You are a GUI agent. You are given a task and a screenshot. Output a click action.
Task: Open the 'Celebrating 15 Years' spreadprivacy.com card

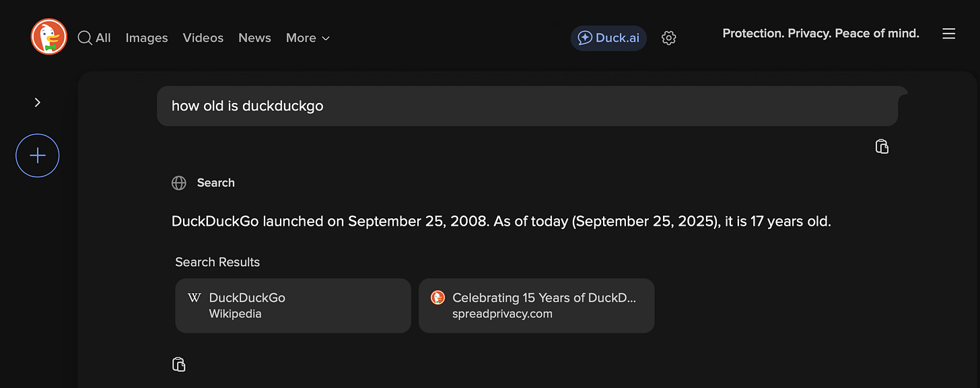pyautogui.click(x=536, y=306)
